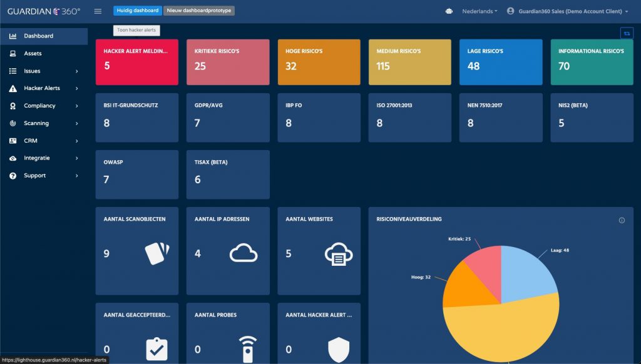
Task: Open the Kritieke Risico's tile
Action: 228,62
